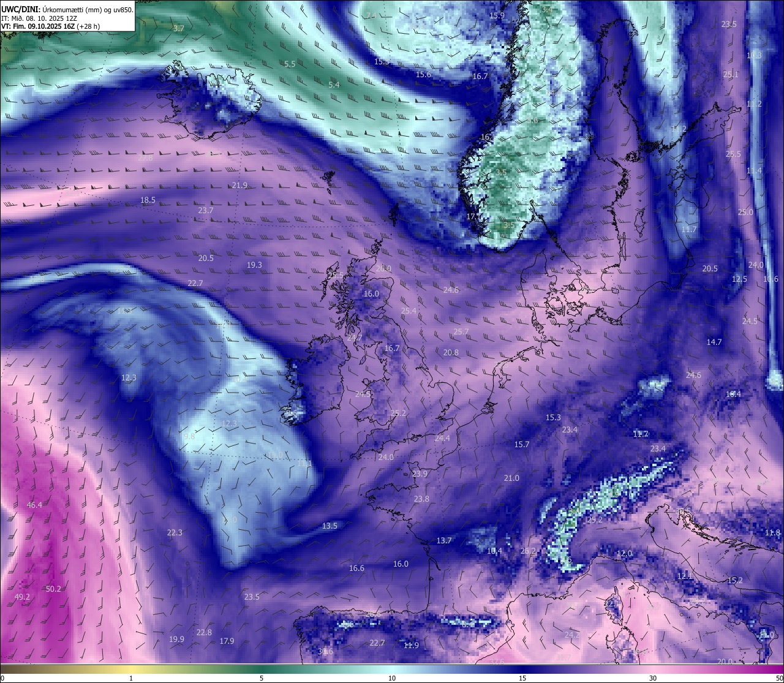784x683 pixels.
Task: Select the 50.2 value label
Action: tap(54, 589)
